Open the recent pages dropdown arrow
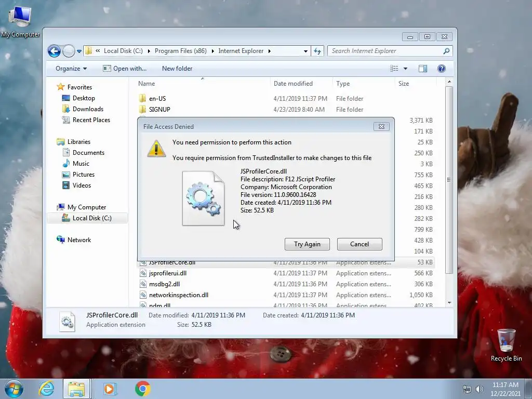This screenshot has width=532, height=399. 79,51
